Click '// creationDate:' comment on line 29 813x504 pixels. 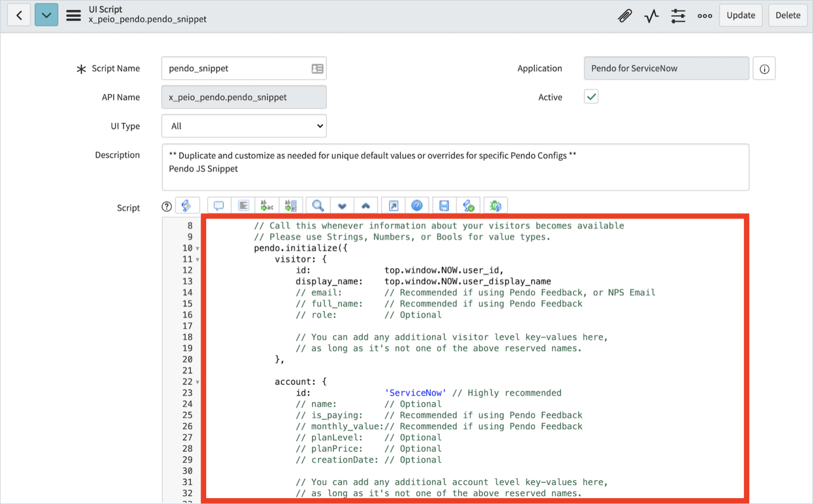point(337,460)
